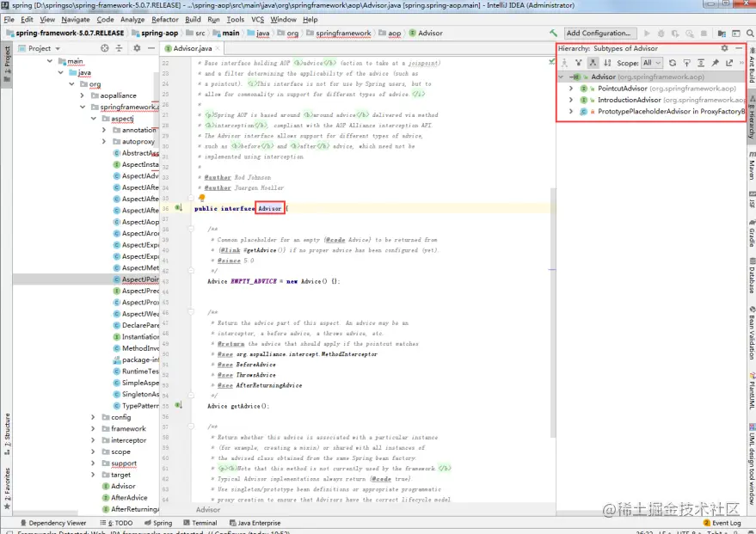This screenshot has width=756, height=534.
Task: Click the Stop square icon
Action: [x=704, y=34]
